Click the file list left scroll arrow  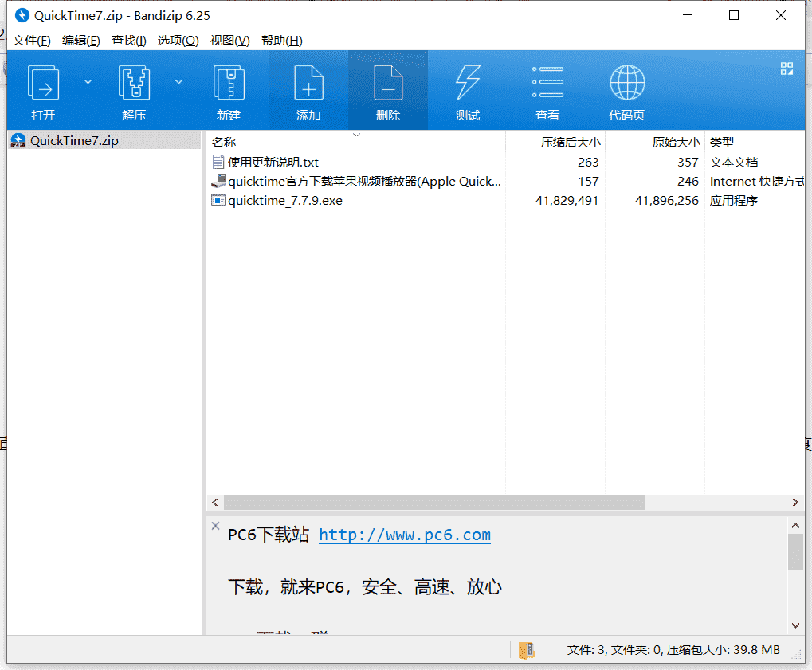(215, 502)
